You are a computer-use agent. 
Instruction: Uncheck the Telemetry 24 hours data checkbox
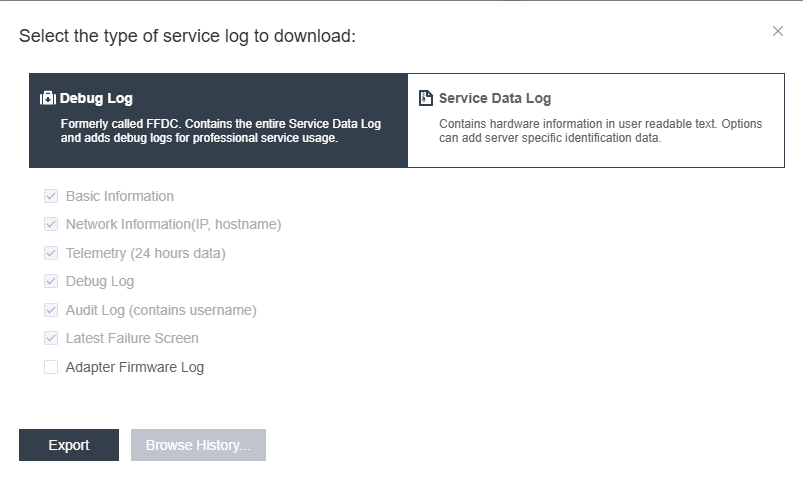tap(51, 253)
